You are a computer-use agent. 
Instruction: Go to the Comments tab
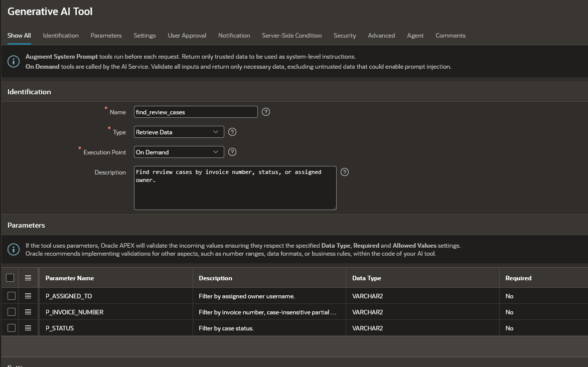click(451, 35)
